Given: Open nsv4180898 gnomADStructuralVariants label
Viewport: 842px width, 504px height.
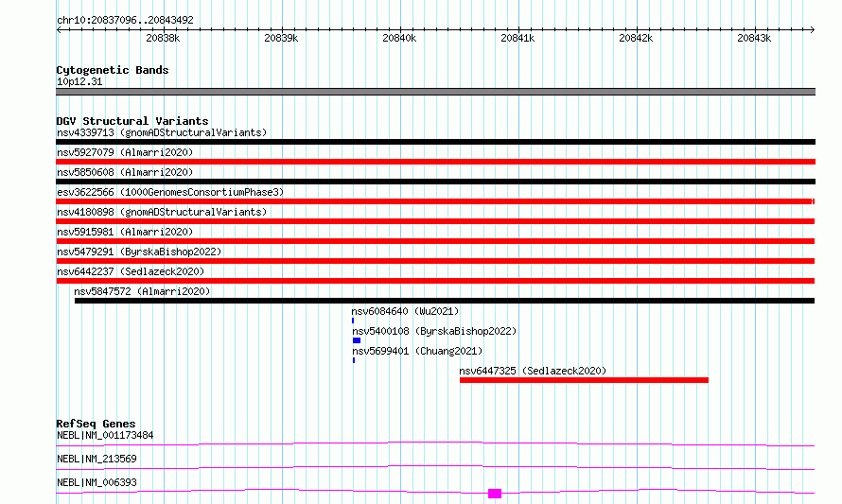Looking at the screenshot, I should click(x=162, y=212).
